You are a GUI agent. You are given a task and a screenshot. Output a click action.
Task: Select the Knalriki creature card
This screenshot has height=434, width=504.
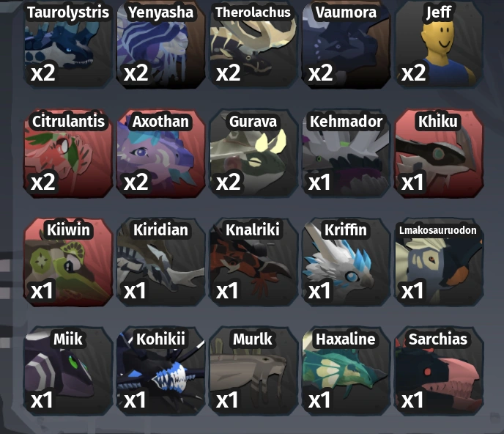[253, 262]
